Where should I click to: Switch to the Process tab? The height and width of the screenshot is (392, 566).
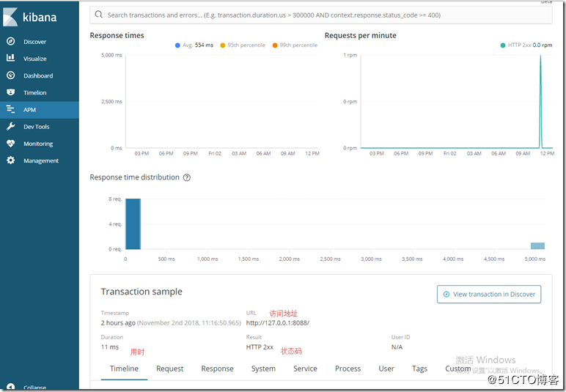pos(348,369)
